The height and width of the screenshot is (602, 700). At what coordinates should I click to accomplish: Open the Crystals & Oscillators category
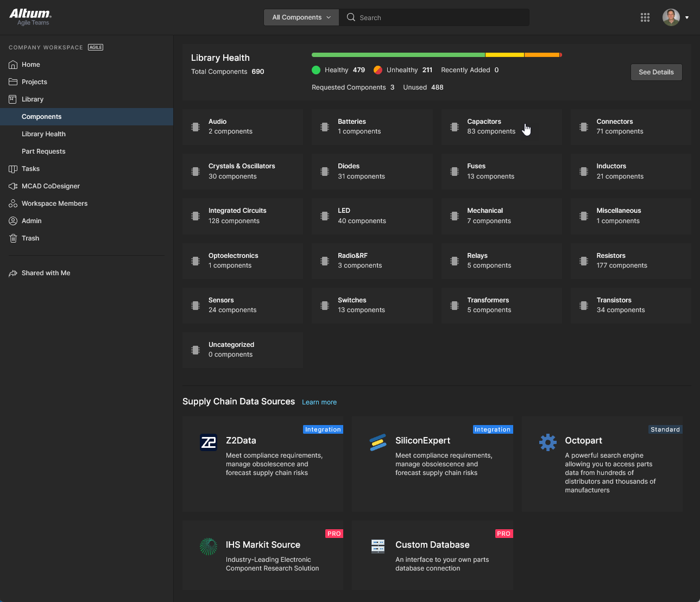click(243, 172)
